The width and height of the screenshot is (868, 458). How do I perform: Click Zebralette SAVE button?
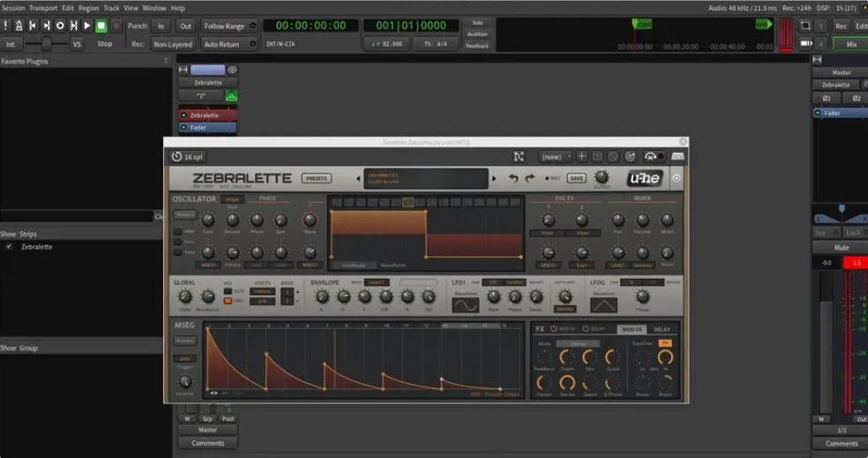pyautogui.click(x=576, y=178)
